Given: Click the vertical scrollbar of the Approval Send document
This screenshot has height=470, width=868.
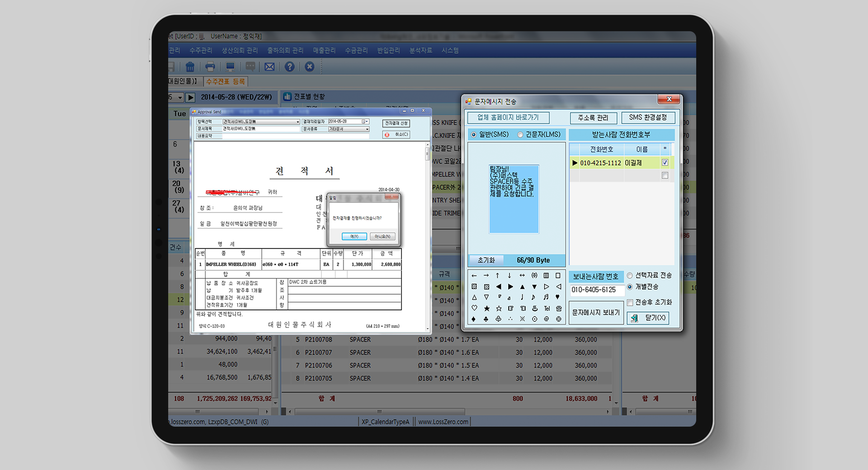Looking at the screenshot, I should tap(427, 237).
